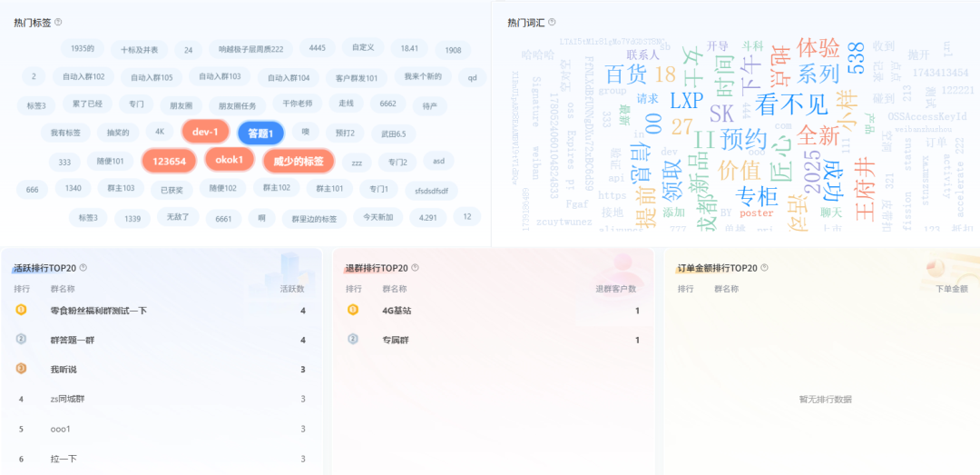Click 活跃数 column header
Screen dimensions: 980x475
[x=292, y=289]
